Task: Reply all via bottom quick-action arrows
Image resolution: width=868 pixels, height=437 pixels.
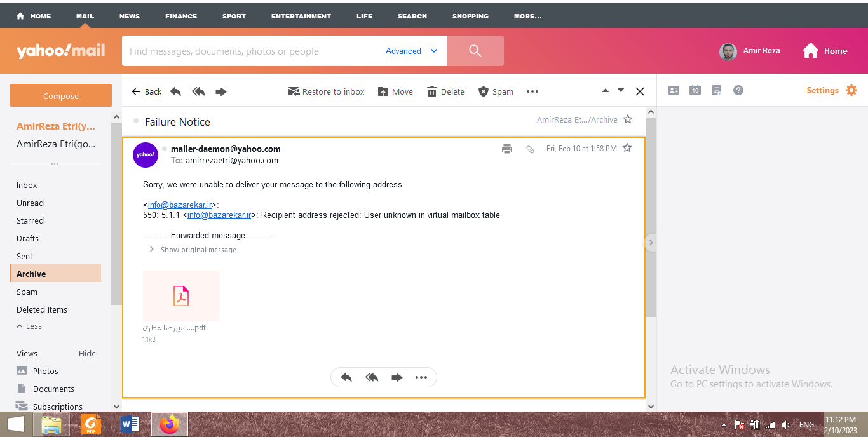Action: [x=372, y=377]
